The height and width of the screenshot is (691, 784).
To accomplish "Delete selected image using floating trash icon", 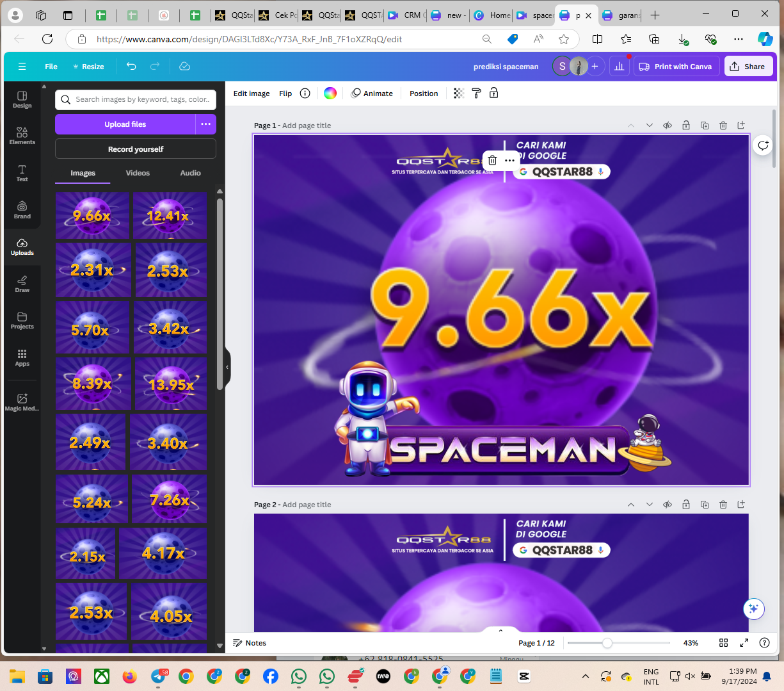I will (x=492, y=160).
